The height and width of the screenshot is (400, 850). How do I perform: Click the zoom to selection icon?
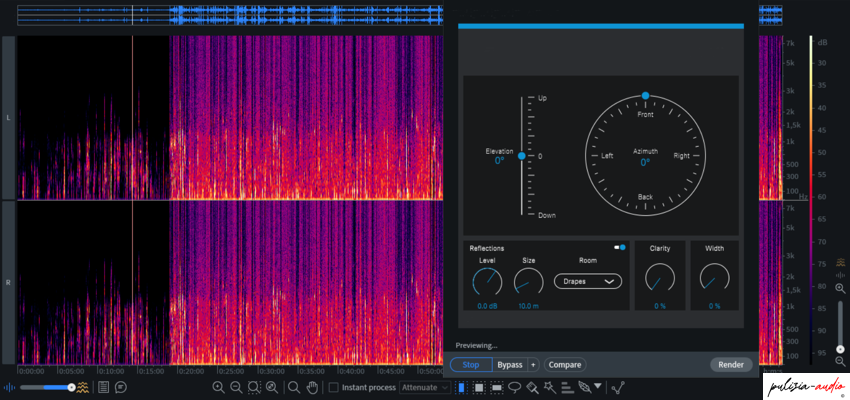(x=254, y=388)
